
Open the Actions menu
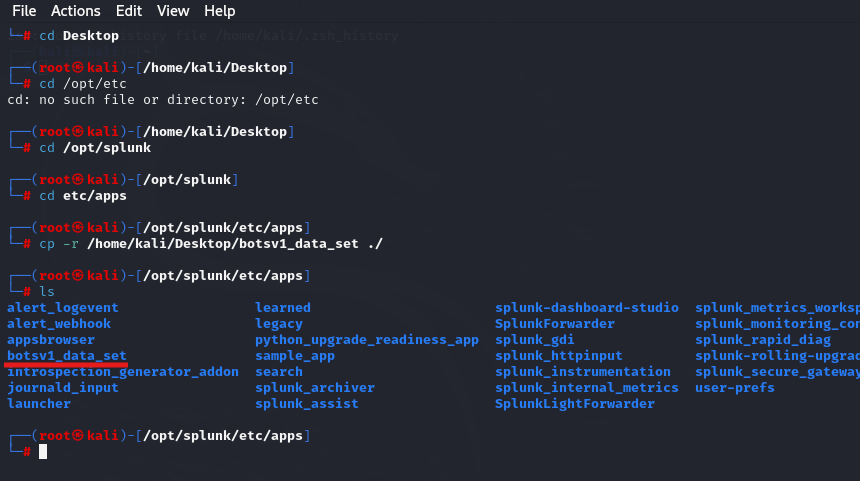click(x=76, y=11)
